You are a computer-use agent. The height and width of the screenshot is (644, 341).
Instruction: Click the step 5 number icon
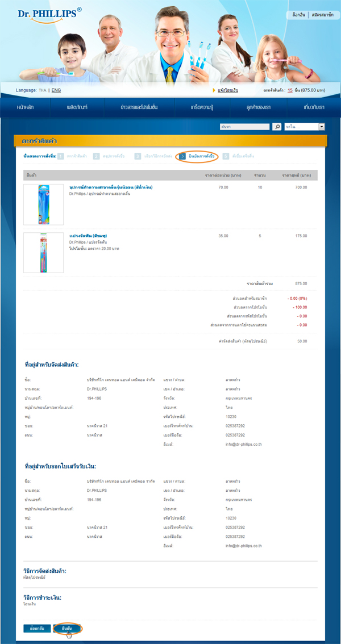[226, 156]
